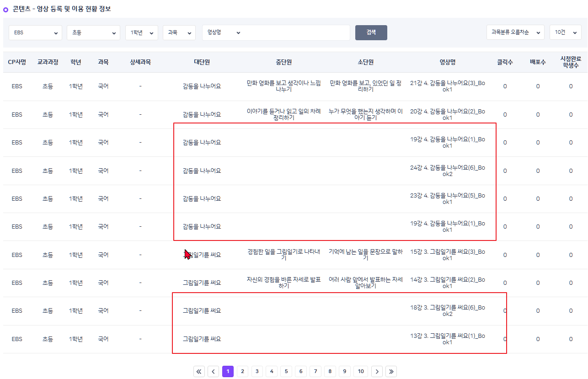Screen dimensions: 588x379
Task: Click the 검색 search button
Action: pyautogui.click(x=371, y=32)
